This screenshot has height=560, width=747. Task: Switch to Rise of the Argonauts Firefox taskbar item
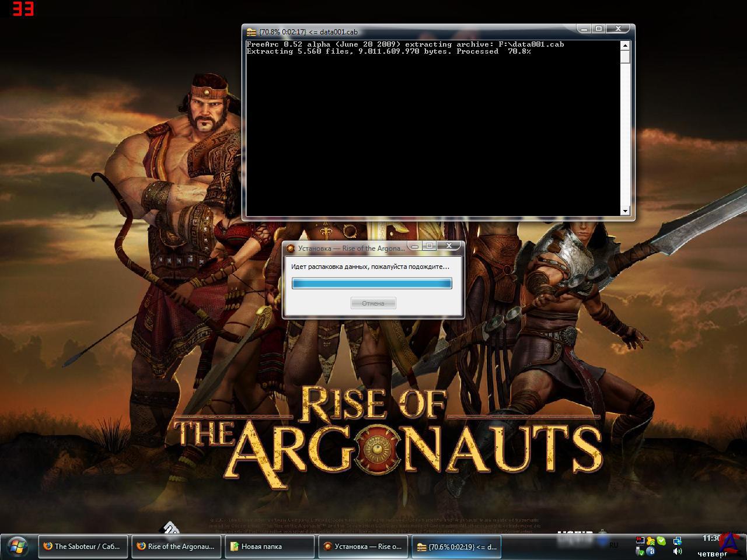(x=176, y=547)
